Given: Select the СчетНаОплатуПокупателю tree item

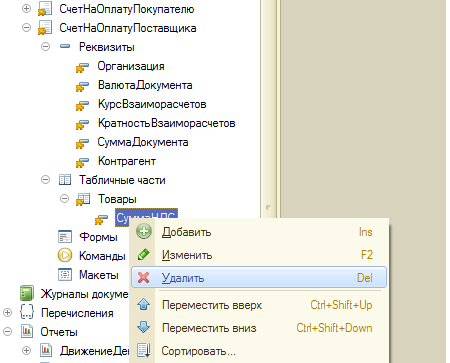Looking at the screenshot, I should coord(127,9).
